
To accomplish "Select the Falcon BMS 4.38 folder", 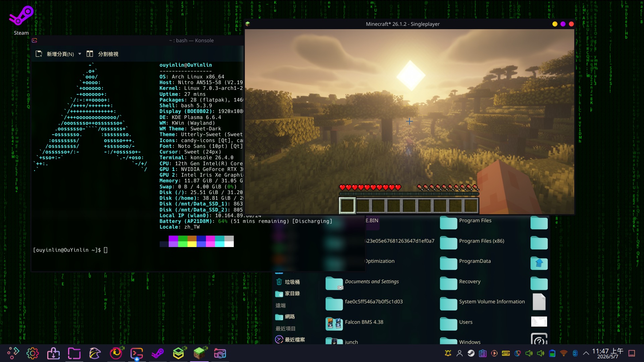I will (x=355, y=323).
